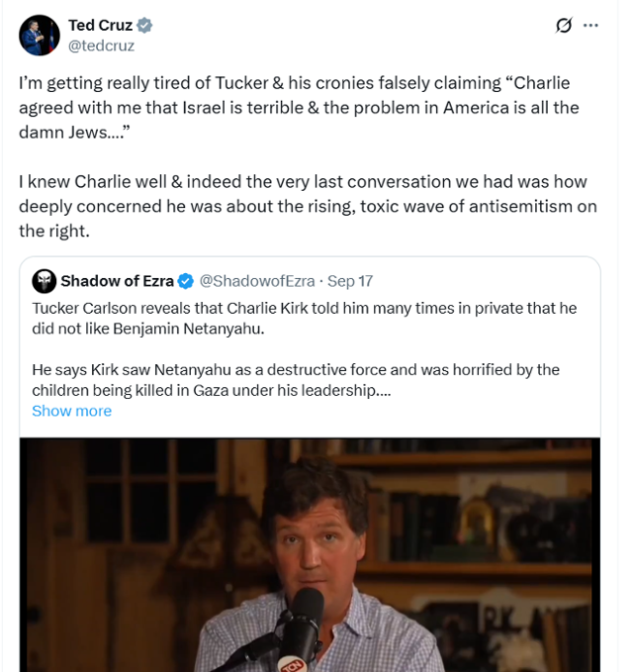Click the bookshelf background in the video
Viewport: 633px width, 672px height.
[x=495, y=495]
